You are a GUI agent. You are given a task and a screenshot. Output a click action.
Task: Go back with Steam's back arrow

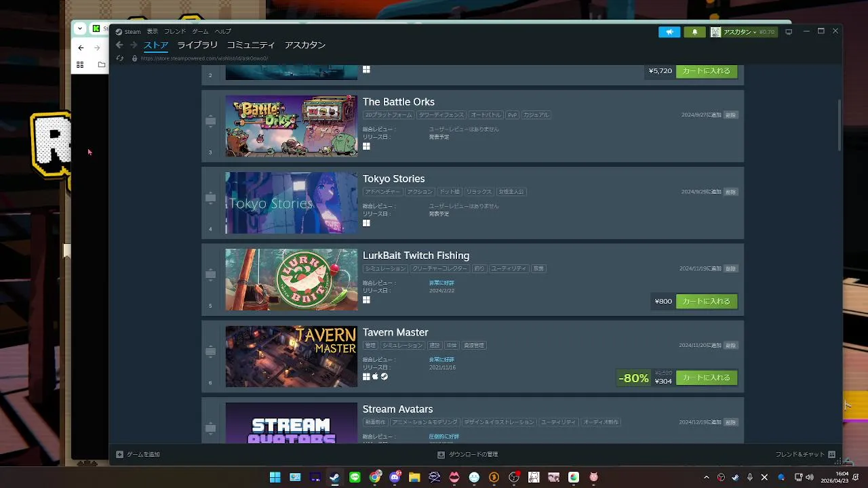(x=119, y=45)
